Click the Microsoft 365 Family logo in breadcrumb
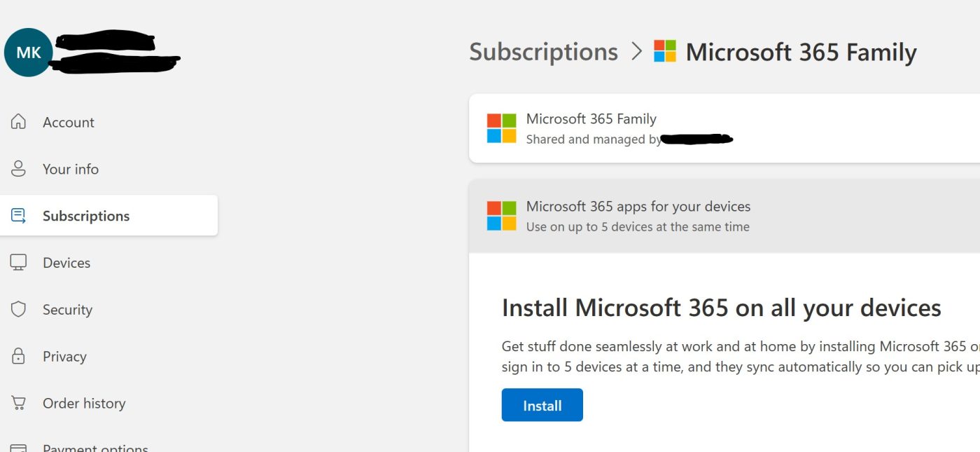 pos(664,51)
